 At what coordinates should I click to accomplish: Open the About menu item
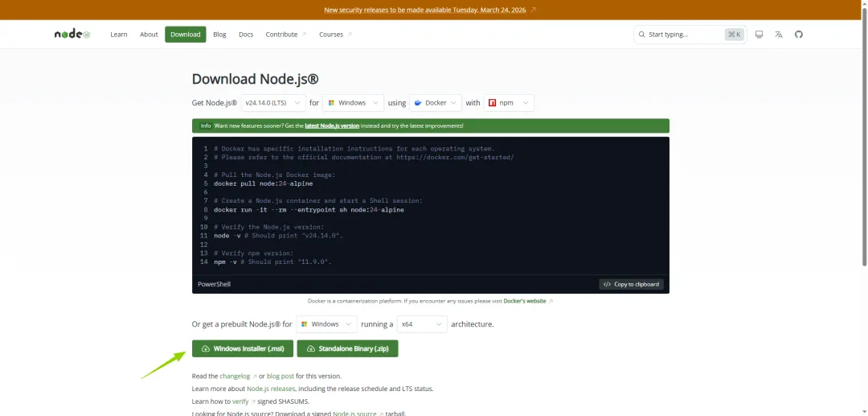(149, 35)
